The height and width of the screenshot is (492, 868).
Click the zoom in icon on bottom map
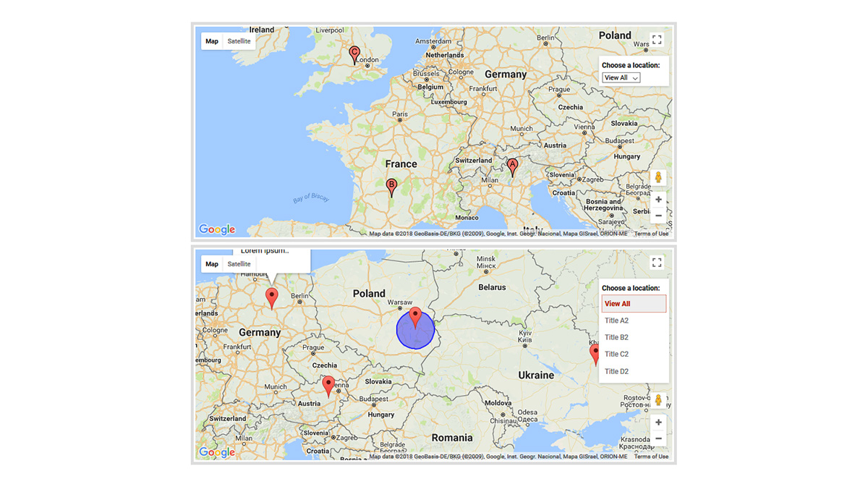click(x=658, y=422)
